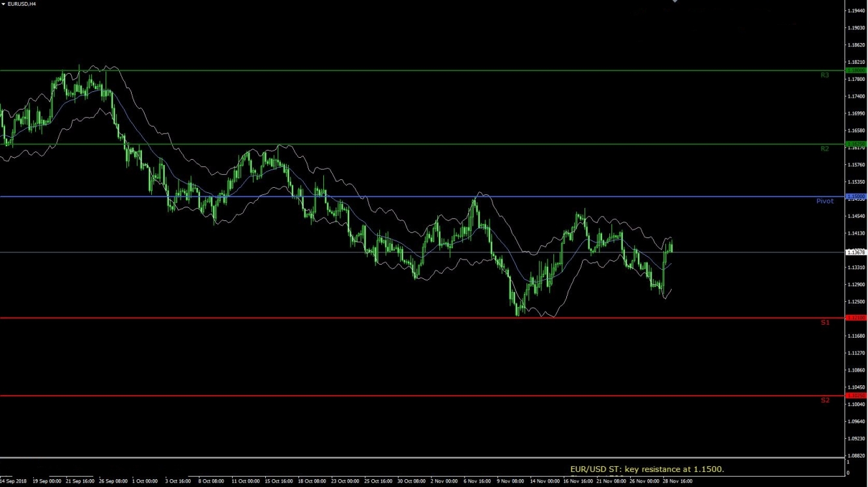Click the 1.10860 price scale value
The width and height of the screenshot is (868, 487).
[x=856, y=370]
